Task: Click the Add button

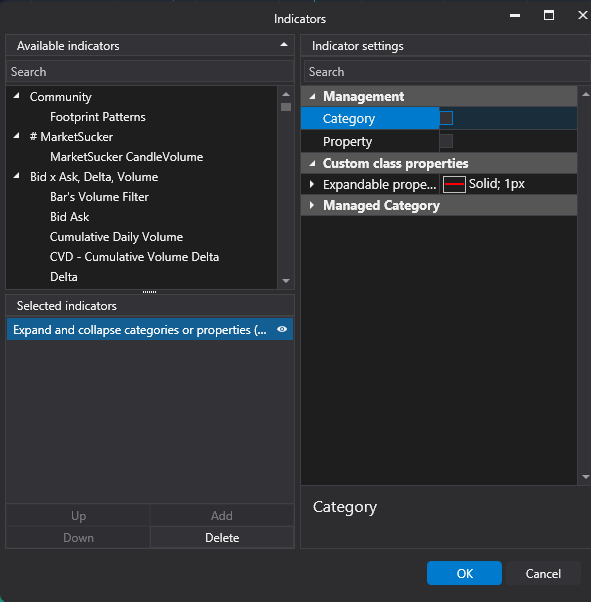Action: pyautogui.click(x=222, y=515)
